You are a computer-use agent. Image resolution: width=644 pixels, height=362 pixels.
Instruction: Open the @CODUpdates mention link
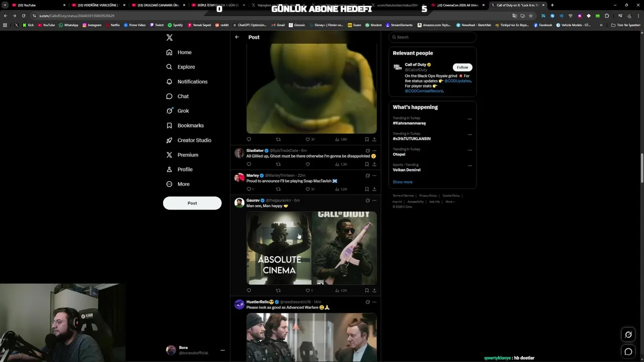coord(458,81)
